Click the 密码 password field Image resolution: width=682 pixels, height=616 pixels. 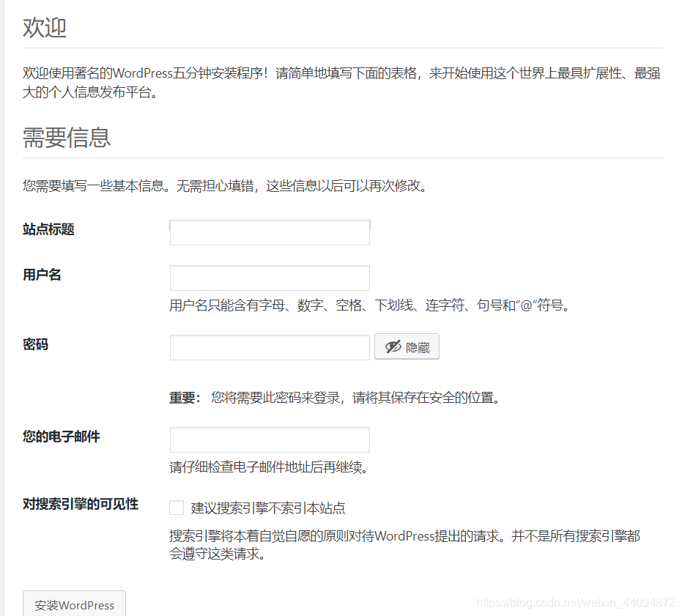click(270, 348)
